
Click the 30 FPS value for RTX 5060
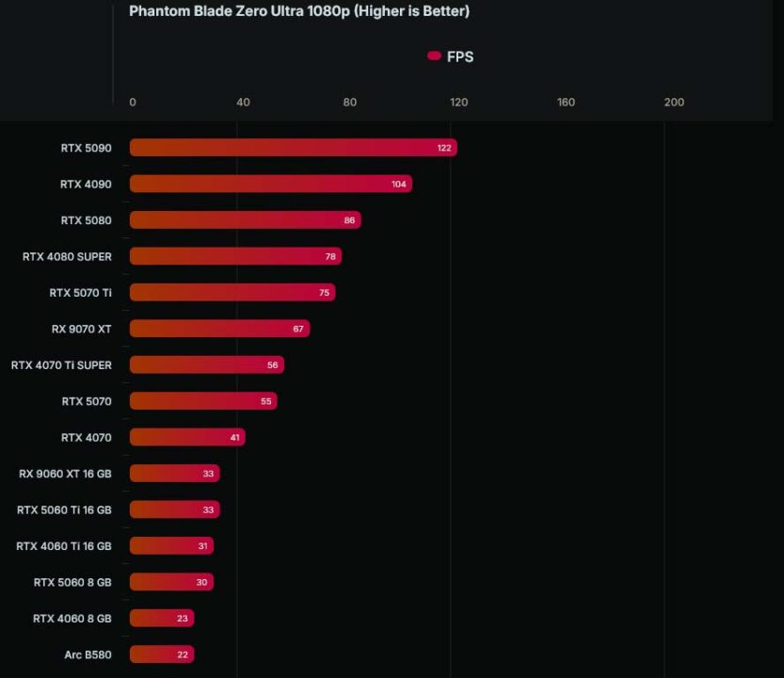click(201, 583)
